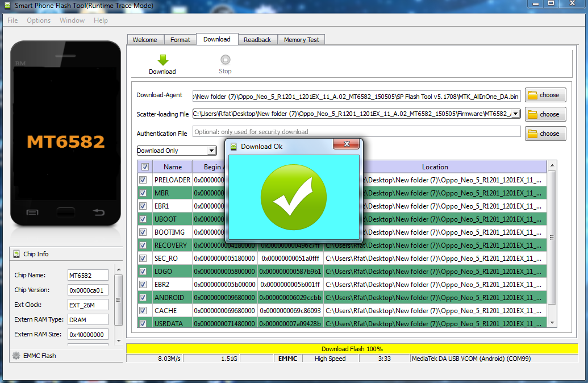
Task: Click the Stop icon
Action: pyautogui.click(x=225, y=60)
